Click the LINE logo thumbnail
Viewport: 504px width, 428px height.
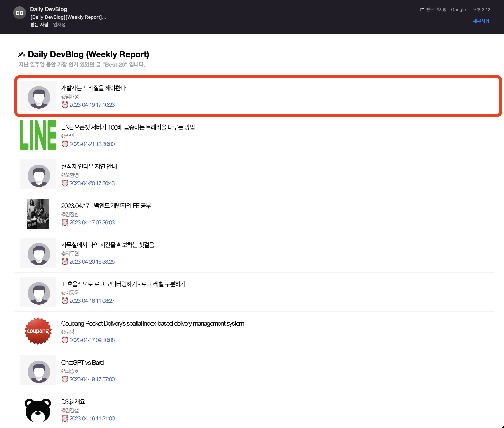(x=38, y=135)
